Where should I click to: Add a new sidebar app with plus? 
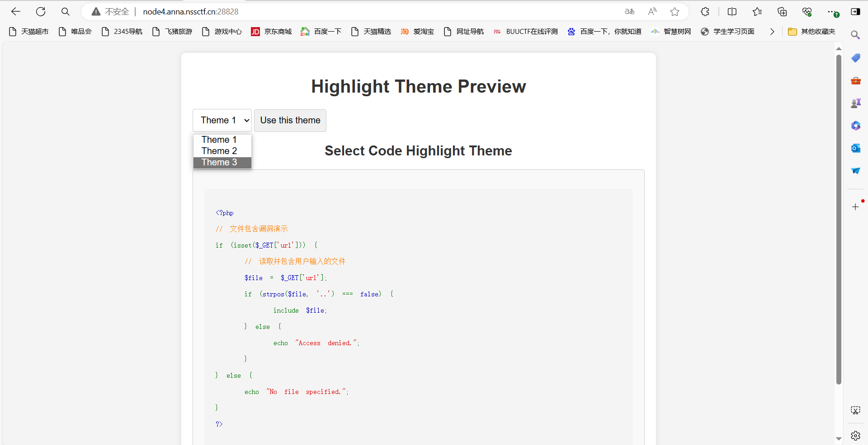(855, 207)
